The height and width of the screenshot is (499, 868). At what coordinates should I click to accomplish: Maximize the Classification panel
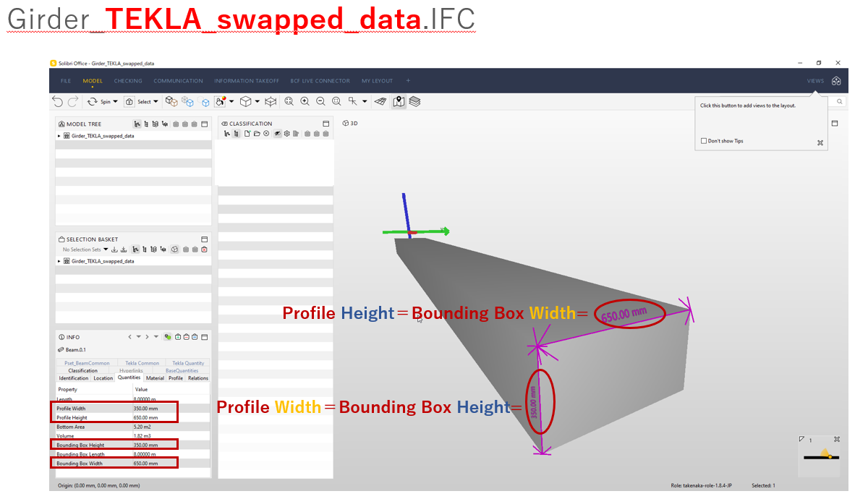[x=326, y=124]
